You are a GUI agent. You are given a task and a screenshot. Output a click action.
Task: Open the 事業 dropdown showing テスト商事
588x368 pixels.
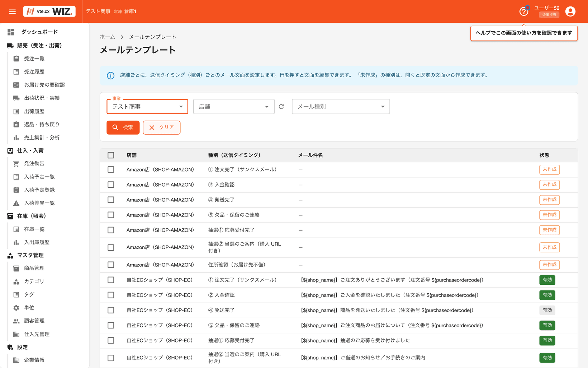[147, 107]
